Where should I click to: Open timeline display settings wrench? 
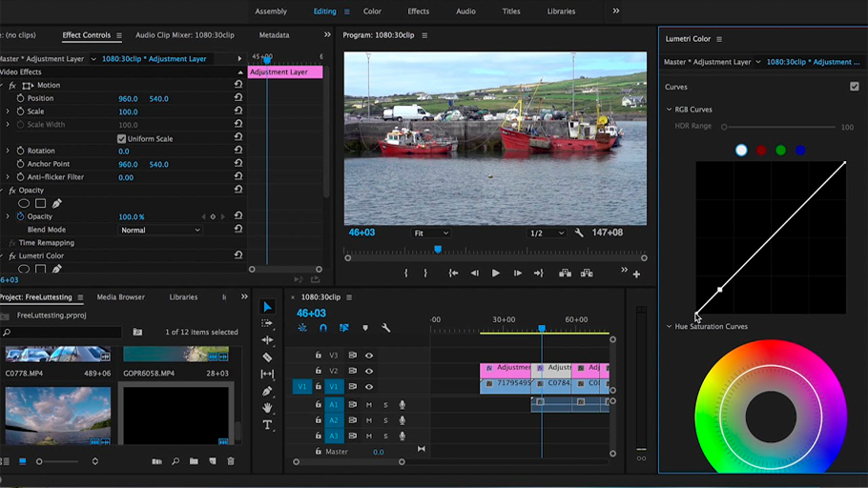(x=386, y=328)
